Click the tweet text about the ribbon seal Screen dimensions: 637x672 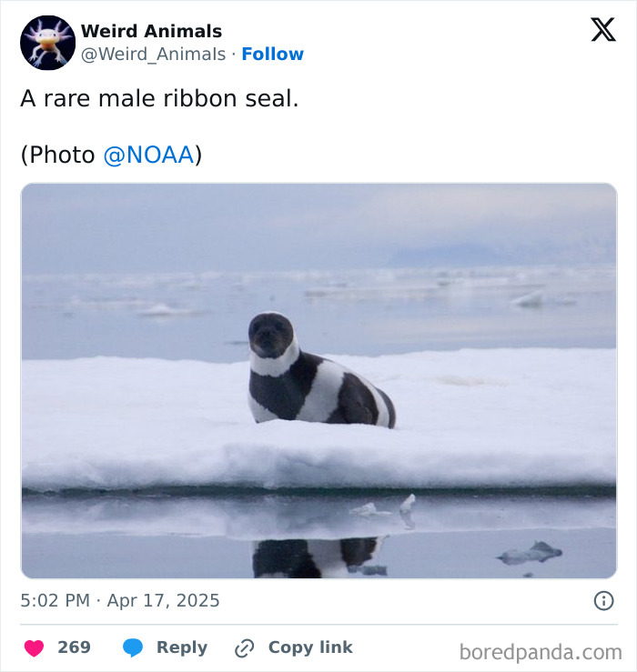[x=159, y=98]
